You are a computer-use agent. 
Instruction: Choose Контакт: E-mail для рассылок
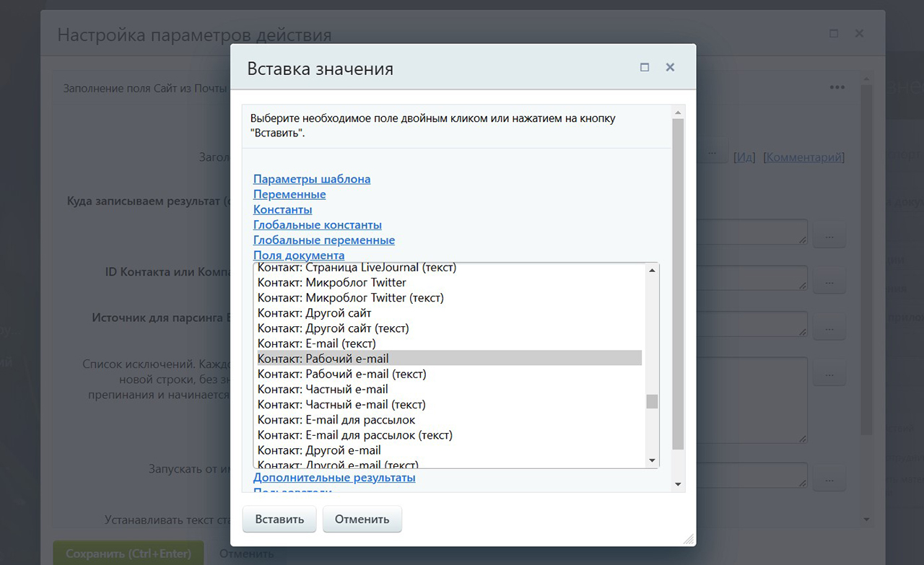336,419
